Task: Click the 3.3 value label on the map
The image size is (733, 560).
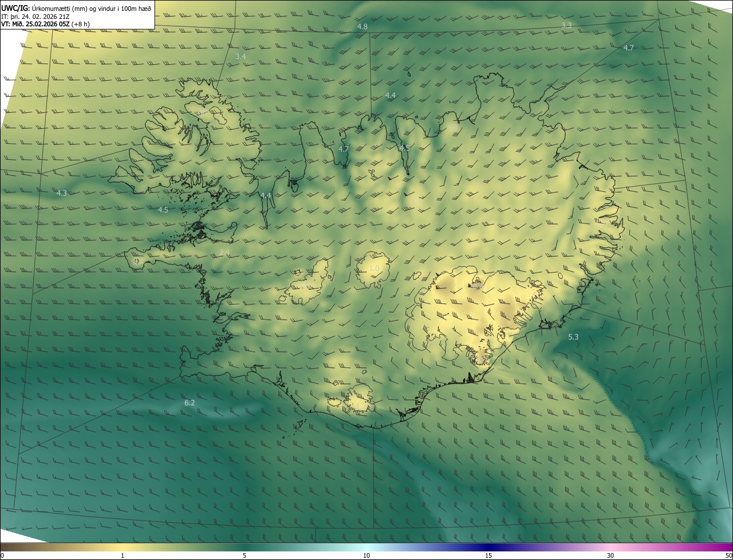Action: click(x=566, y=26)
